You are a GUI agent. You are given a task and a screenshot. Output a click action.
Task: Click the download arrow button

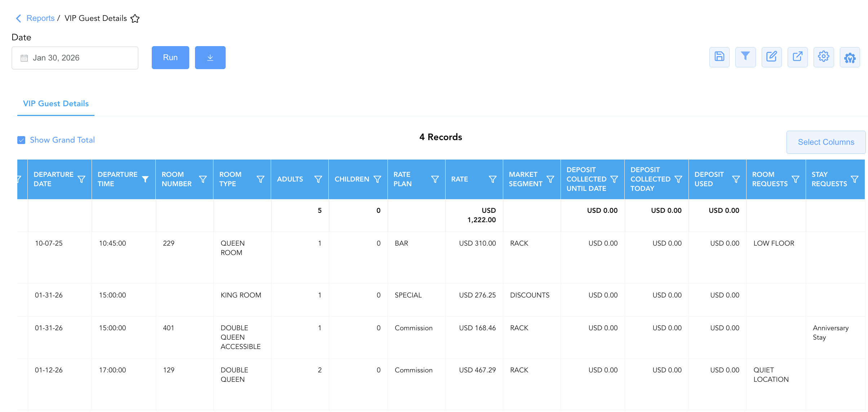pyautogui.click(x=210, y=58)
